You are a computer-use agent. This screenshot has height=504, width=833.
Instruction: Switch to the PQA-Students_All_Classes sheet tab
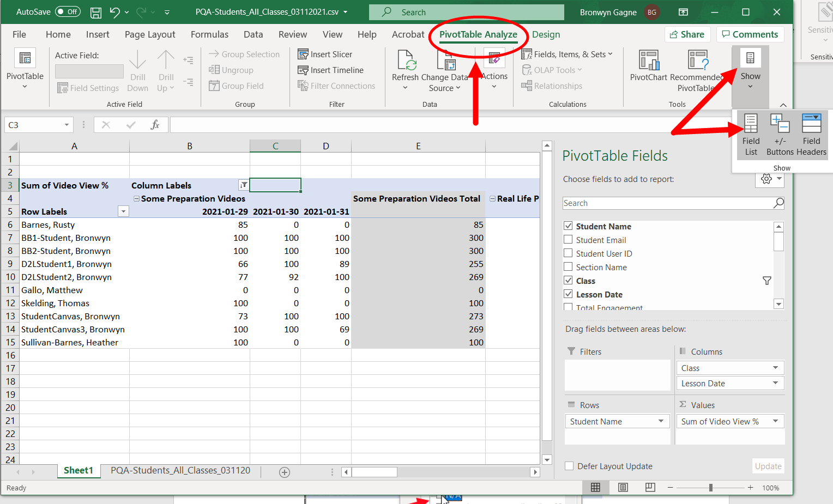[180, 470]
